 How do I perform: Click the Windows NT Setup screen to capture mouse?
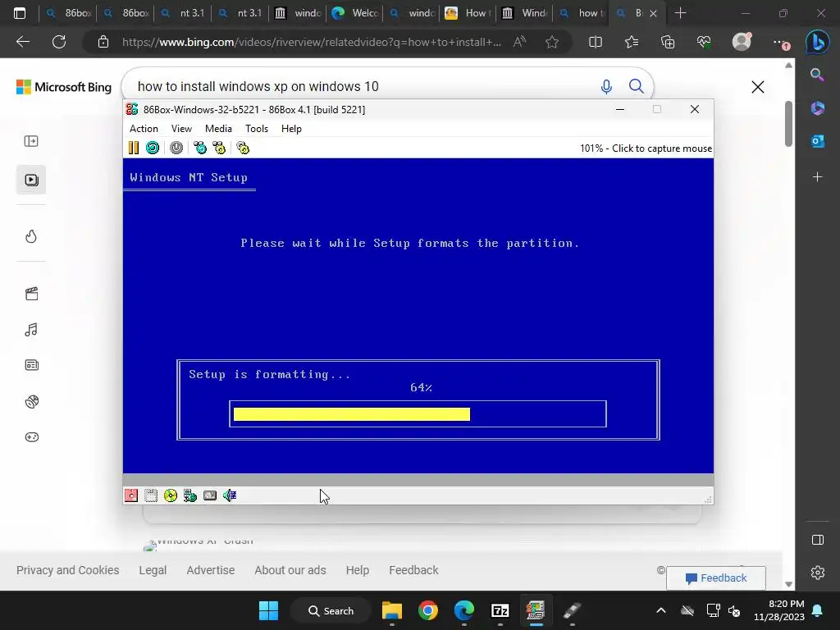(418, 316)
